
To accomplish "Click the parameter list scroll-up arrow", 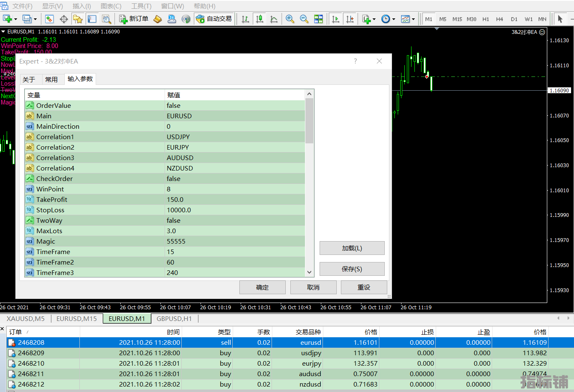I will pos(309,94).
